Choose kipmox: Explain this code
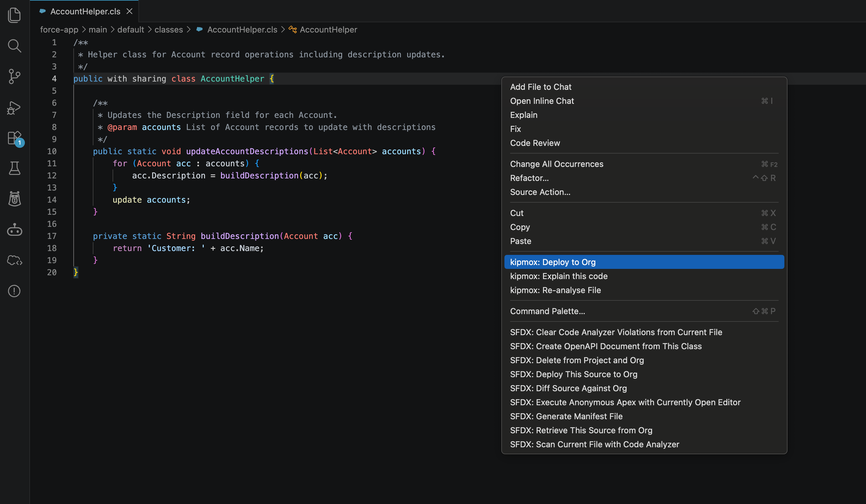Viewport: 866px width, 504px height. coord(644,277)
